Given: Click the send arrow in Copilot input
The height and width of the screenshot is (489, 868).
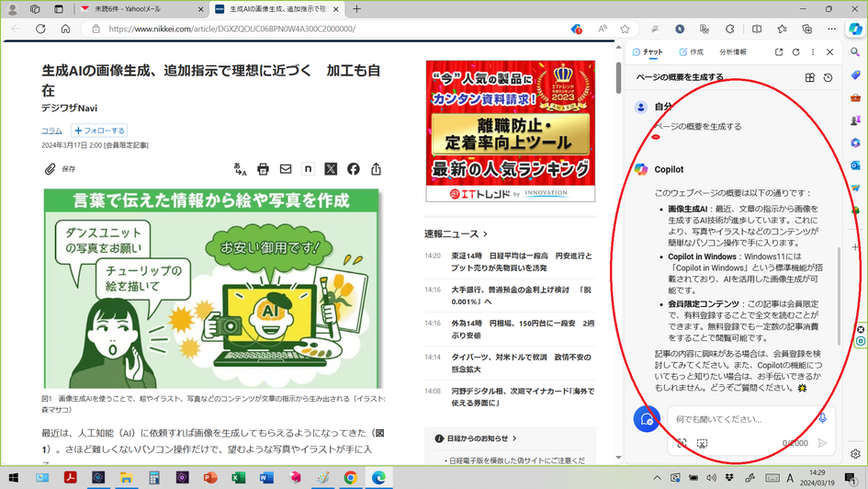Looking at the screenshot, I should 823,443.
